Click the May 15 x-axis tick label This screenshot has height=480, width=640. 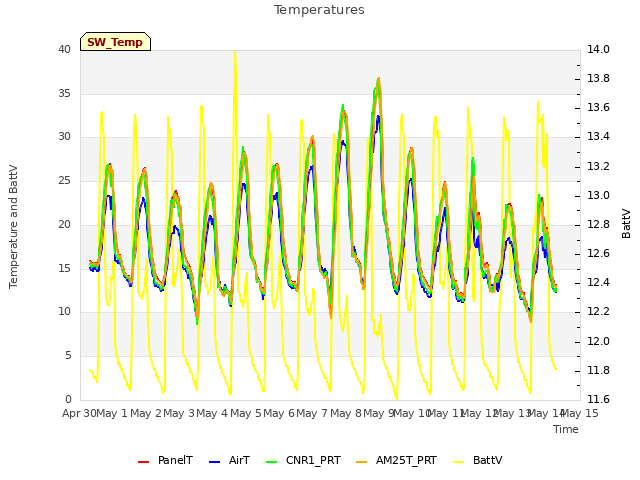pos(580,413)
